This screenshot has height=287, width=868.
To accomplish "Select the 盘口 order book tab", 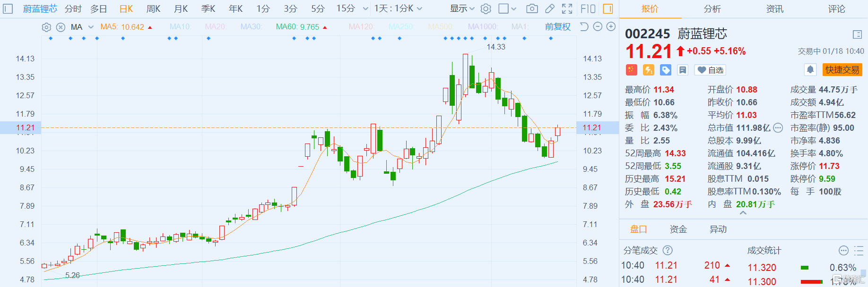I will click(639, 229).
